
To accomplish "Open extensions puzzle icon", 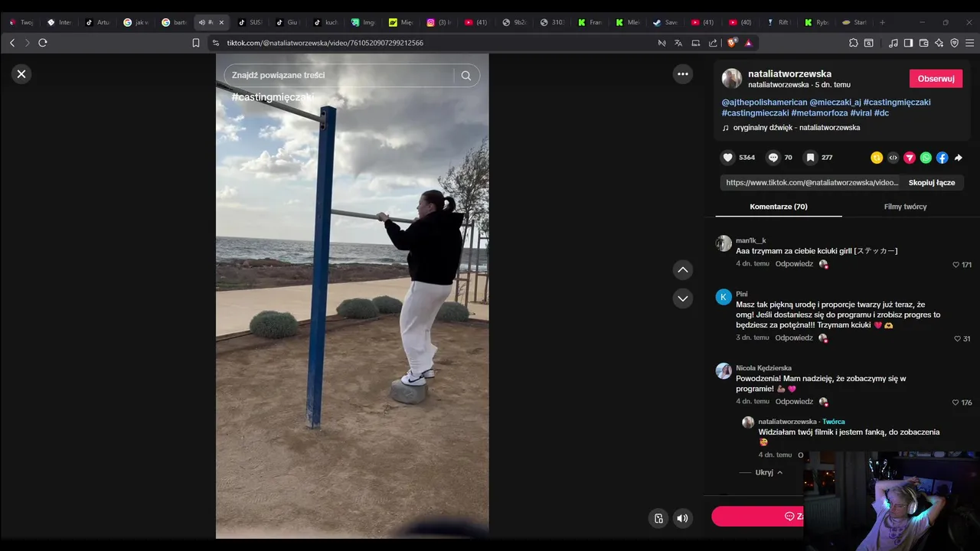I will pyautogui.click(x=854, y=43).
